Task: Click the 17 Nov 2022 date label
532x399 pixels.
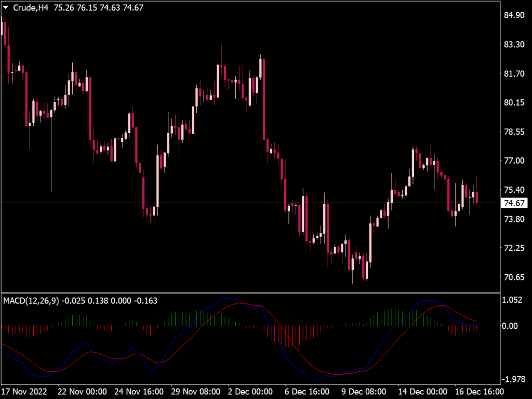Action: coord(24,391)
